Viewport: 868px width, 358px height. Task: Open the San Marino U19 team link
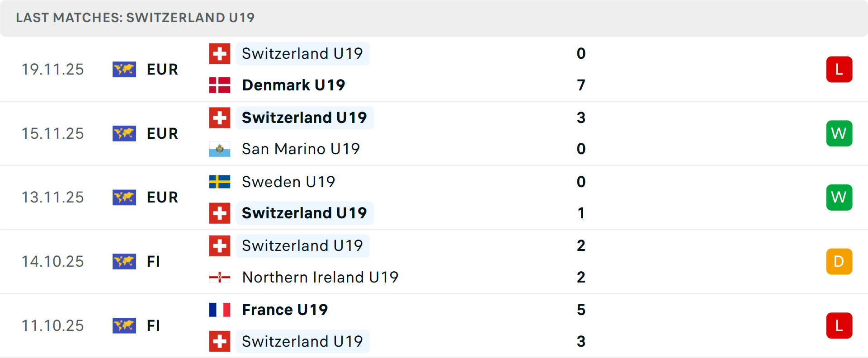(x=301, y=149)
